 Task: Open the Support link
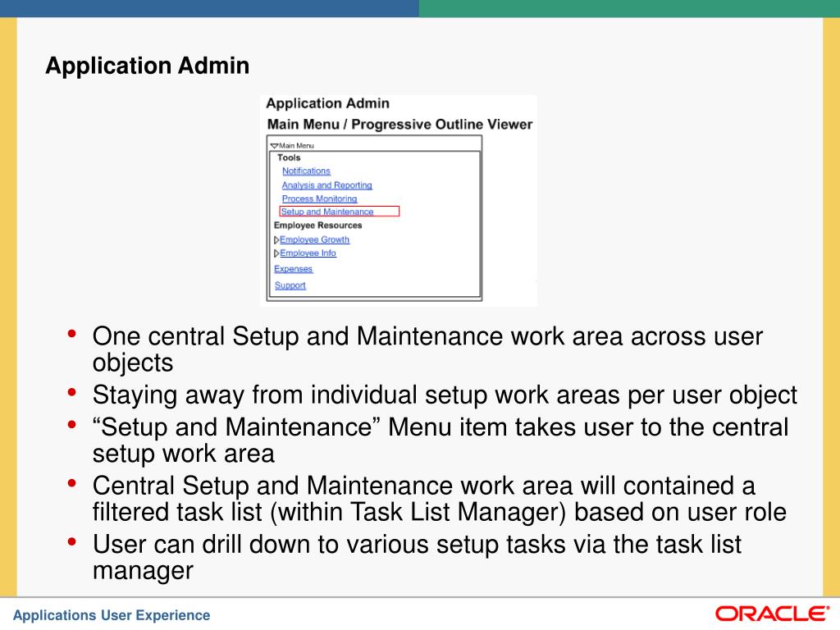[x=290, y=285]
